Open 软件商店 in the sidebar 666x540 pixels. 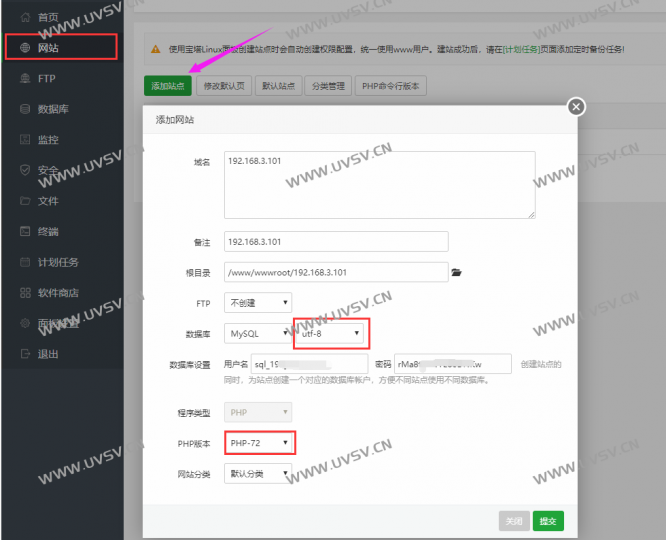[x=58, y=293]
